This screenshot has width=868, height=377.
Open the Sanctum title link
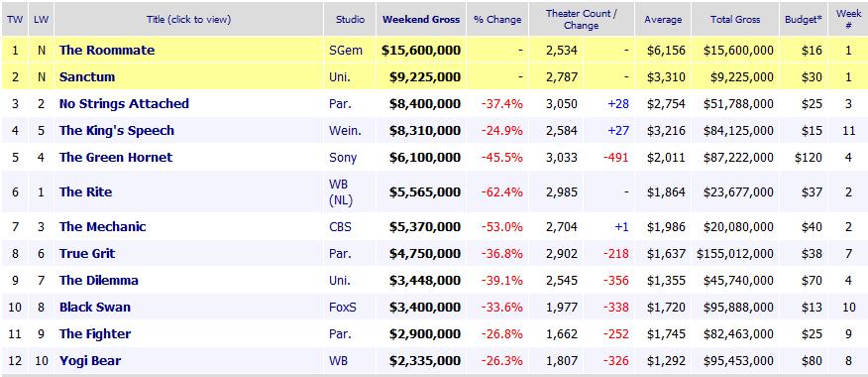pyautogui.click(x=87, y=77)
